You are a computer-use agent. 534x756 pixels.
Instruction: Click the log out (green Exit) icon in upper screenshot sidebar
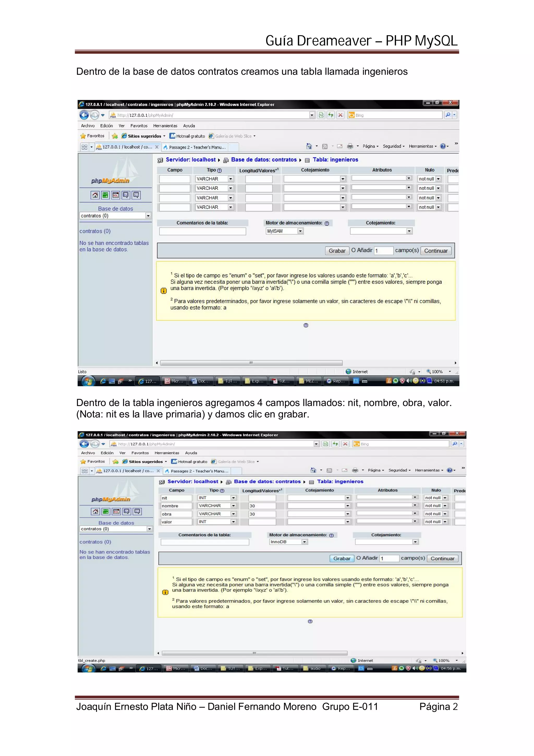[105, 195]
